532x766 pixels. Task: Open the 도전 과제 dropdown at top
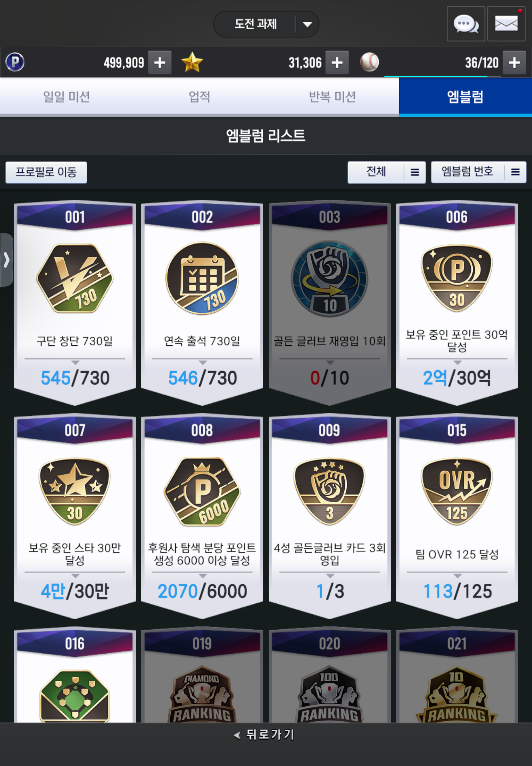coord(266,24)
